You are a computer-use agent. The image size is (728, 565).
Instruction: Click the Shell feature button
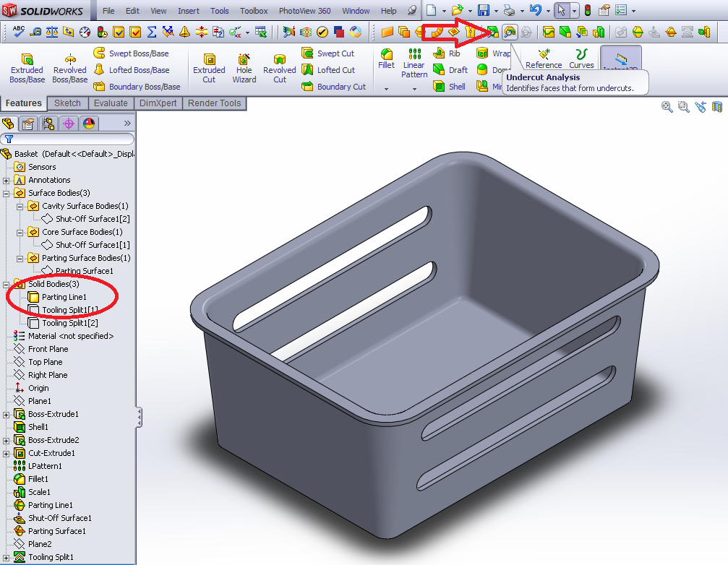[450, 86]
